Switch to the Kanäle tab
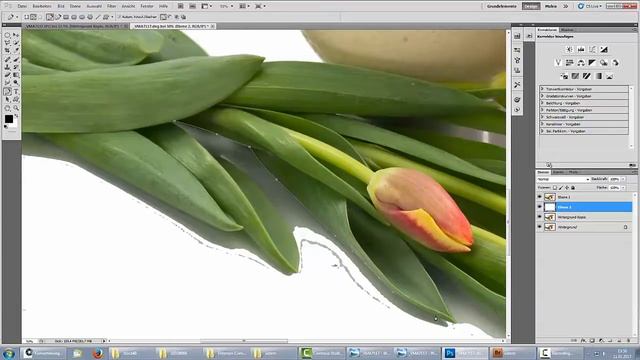Screen dimensions: 640x360 [558, 172]
